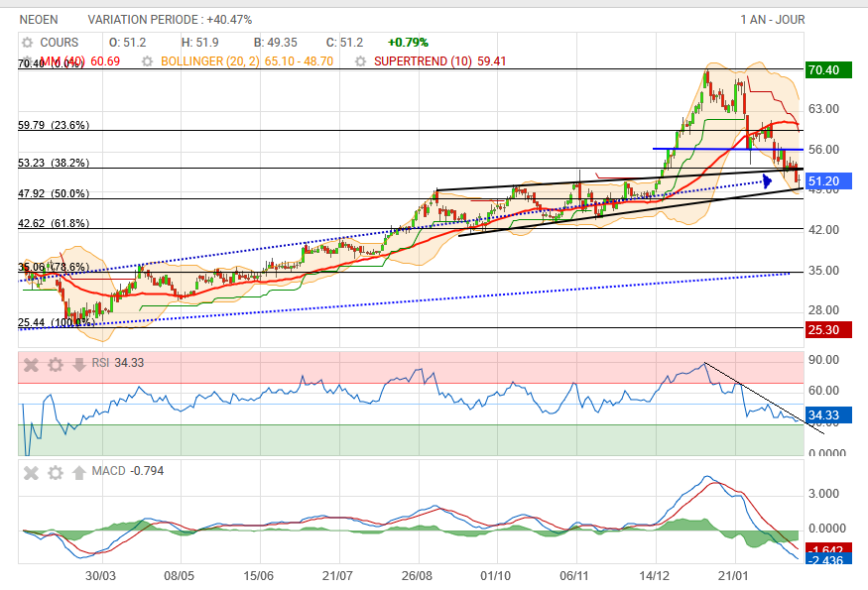Open Bollinger indicator settings gear
868x590 pixels.
[x=147, y=61]
